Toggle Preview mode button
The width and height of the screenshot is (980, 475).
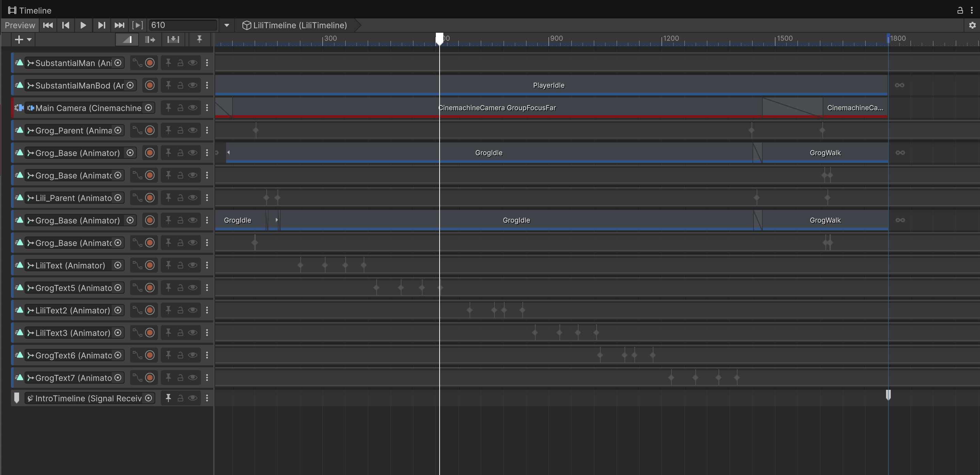[x=20, y=25]
